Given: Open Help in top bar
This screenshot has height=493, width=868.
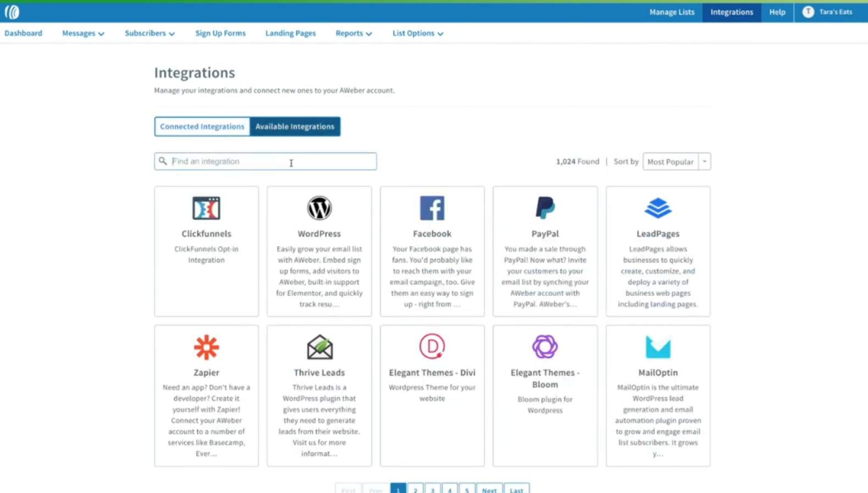Looking at the screenshot, I should [777, 12].
